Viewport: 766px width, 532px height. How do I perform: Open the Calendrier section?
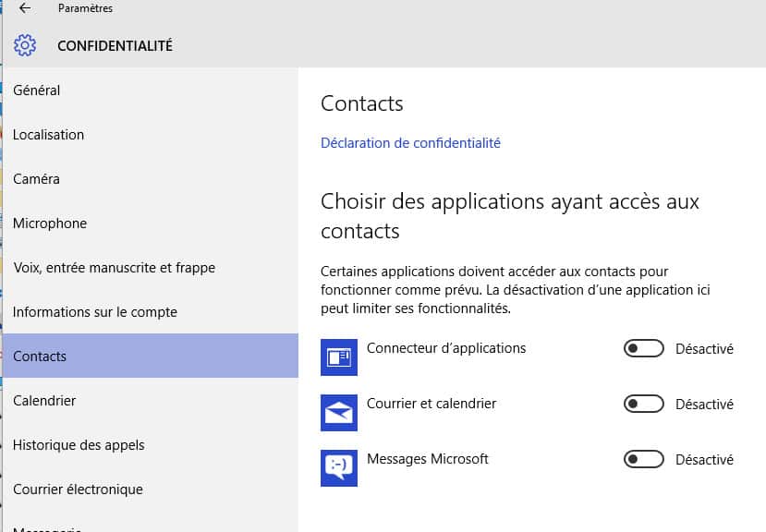[x=151, y=401]
